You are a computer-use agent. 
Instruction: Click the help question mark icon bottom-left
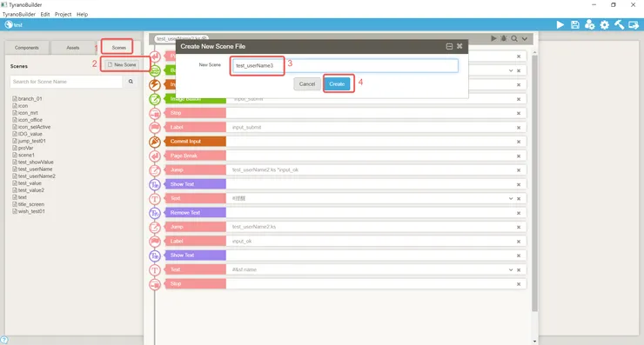pyautogui.click(x=3, y=340)
